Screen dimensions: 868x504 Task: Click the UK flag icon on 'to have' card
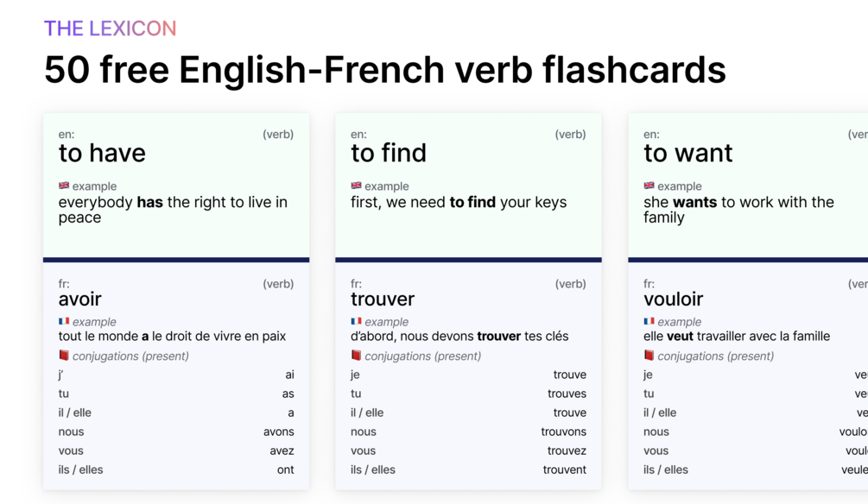click(64, 186)
